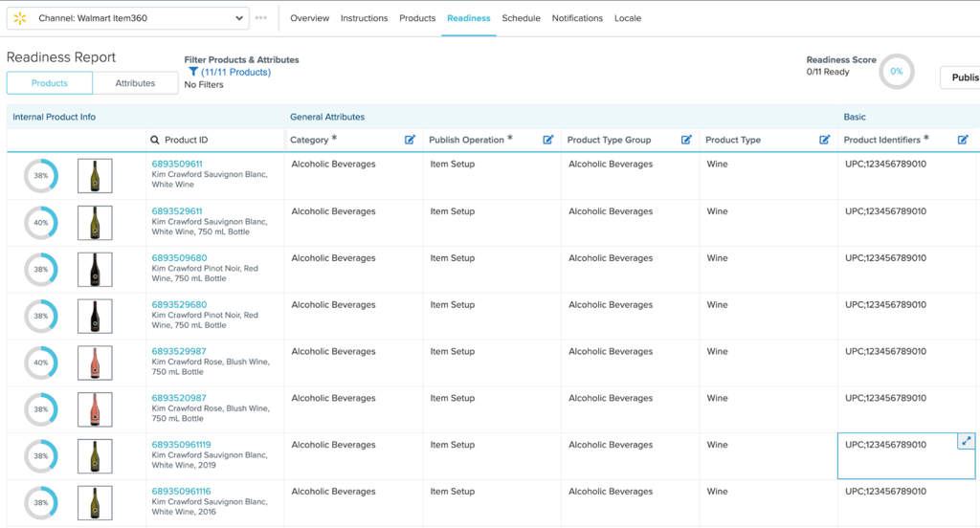Open product link 689350961116

point(181,491)
